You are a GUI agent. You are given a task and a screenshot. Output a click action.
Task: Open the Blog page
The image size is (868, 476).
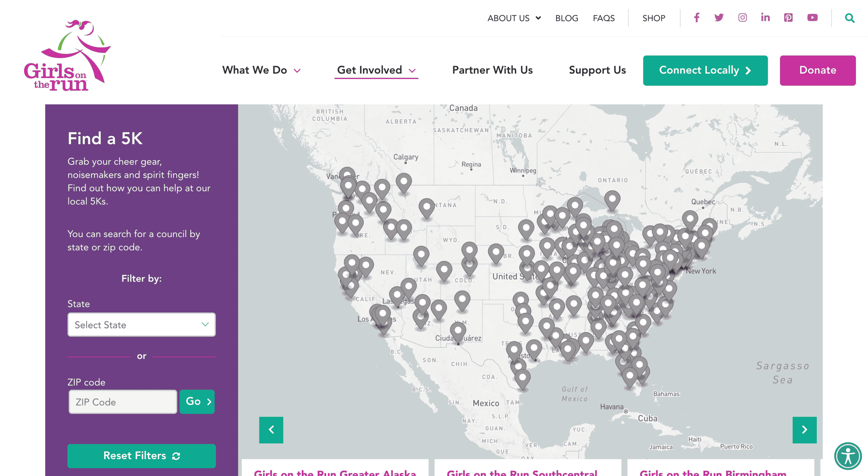pyautogui.click(x=566, y=18)
